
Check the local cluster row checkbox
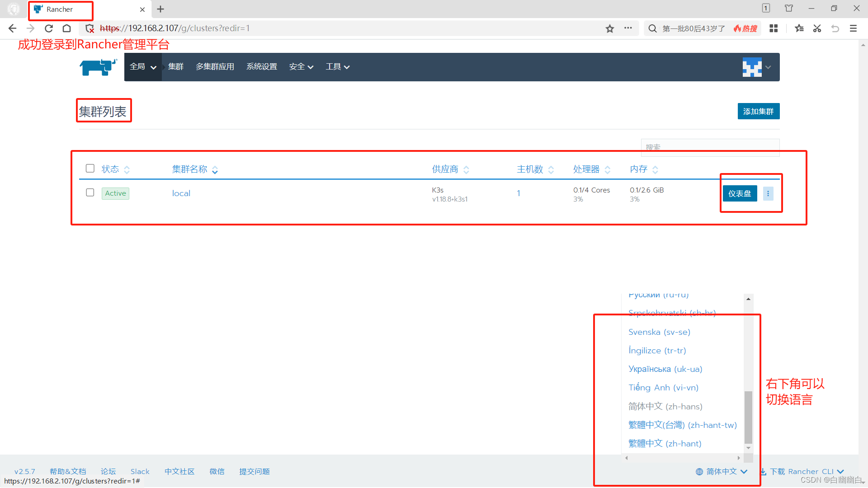tap(90, 192)
